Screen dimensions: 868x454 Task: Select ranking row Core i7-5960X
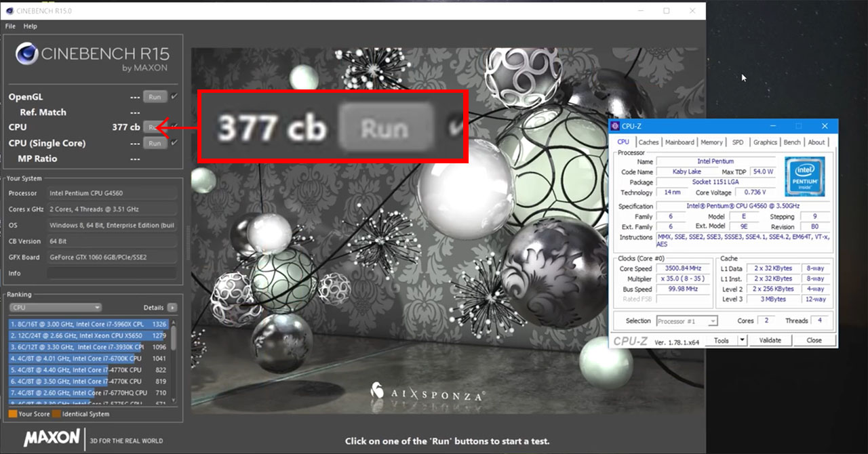click(88, 324)
